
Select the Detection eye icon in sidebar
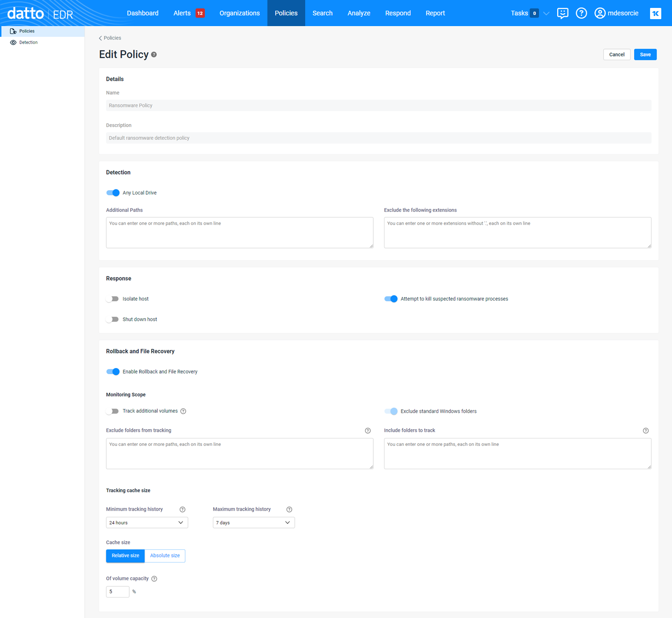coord(14,42)
